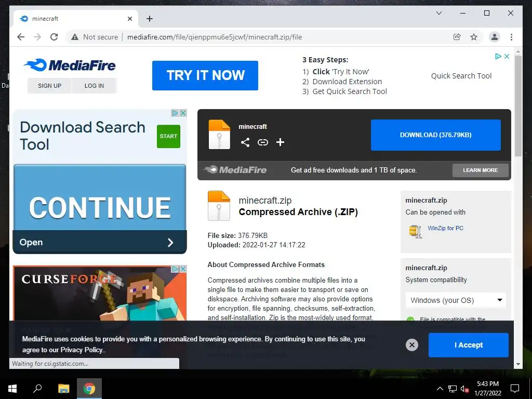
Task: Click the share icon under minecraft
Action: [245, 142]
